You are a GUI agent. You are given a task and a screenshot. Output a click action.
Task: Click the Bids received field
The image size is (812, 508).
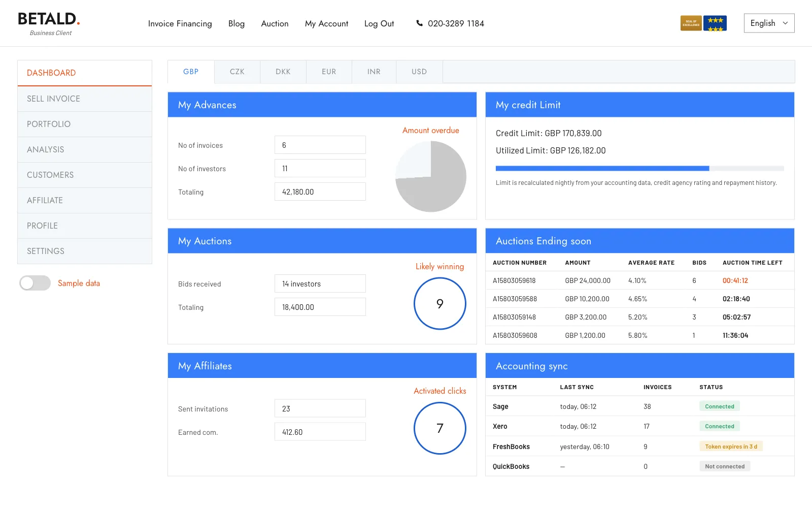click(x=320, y=283)
